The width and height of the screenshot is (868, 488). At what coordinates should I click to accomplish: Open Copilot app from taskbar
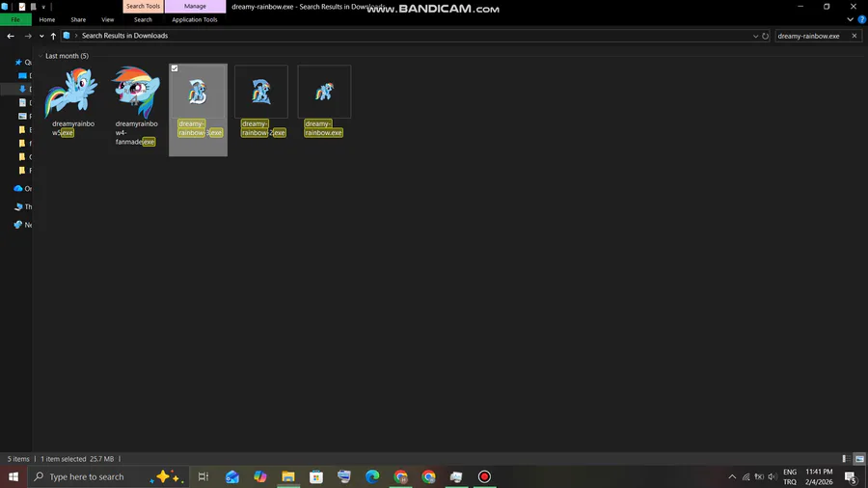click(x=260, y=476)
